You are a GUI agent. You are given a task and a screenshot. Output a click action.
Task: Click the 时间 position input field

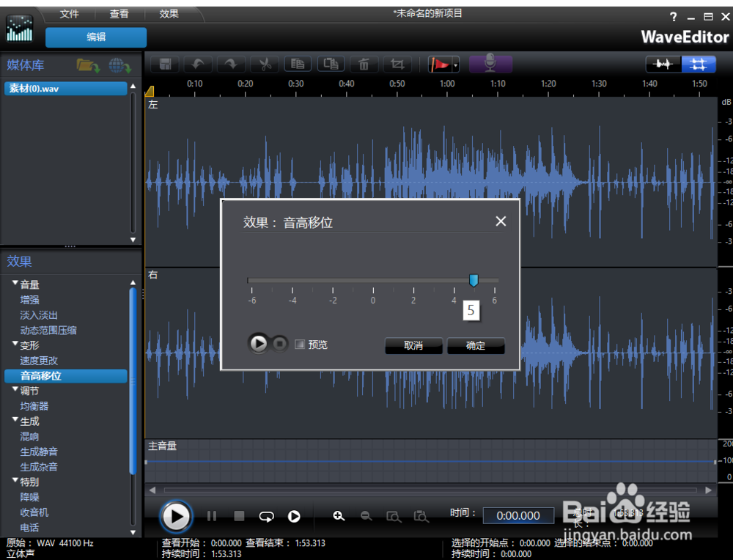518,515
